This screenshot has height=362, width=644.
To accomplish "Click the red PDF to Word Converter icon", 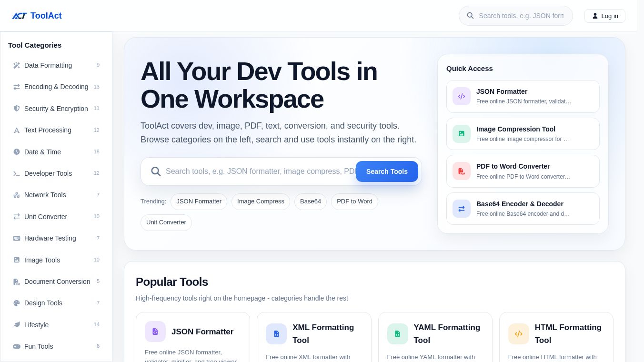I will (462, 171).
